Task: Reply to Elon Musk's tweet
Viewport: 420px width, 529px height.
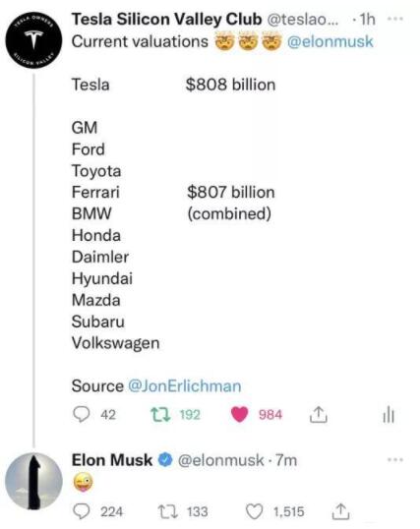Action: pyautogui.click(x=81, y=512)
